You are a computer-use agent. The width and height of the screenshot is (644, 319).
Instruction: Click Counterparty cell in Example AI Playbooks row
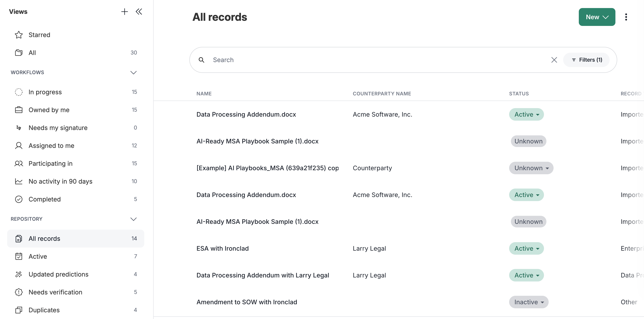point(372,168)
